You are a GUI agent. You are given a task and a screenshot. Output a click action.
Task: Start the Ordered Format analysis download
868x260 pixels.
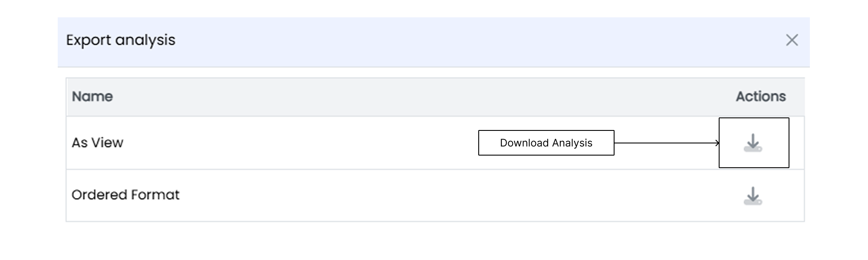pyautogui.click(x=753, y=196)
